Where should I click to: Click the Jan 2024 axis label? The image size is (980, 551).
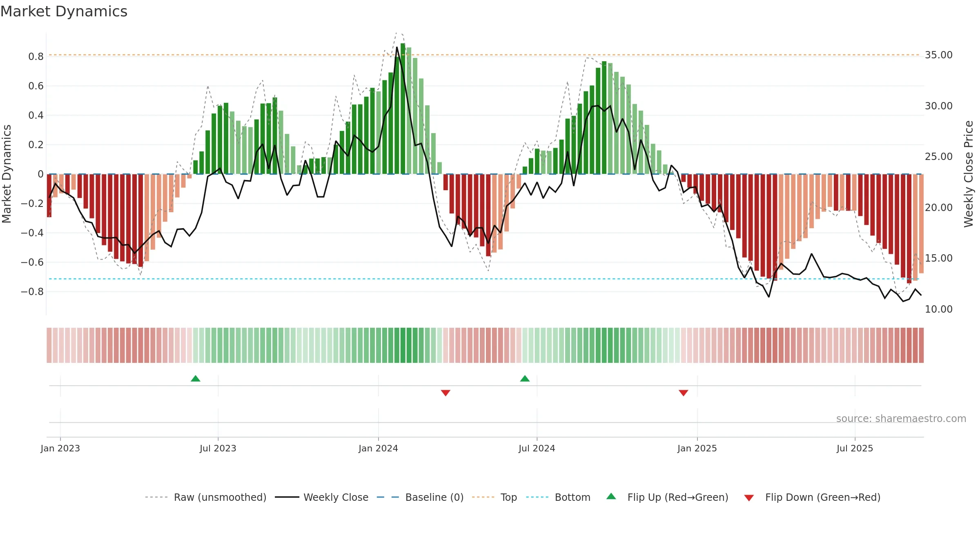pos(379,448)
